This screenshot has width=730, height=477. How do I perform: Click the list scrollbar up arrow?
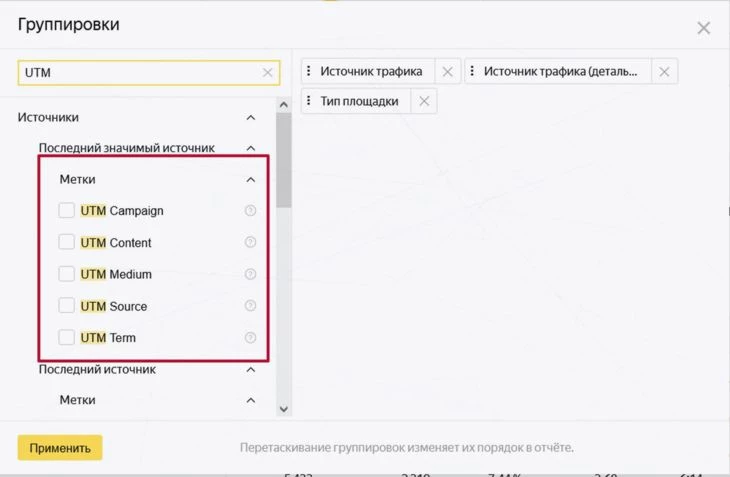pyautogui.click(x=284, y=105)
